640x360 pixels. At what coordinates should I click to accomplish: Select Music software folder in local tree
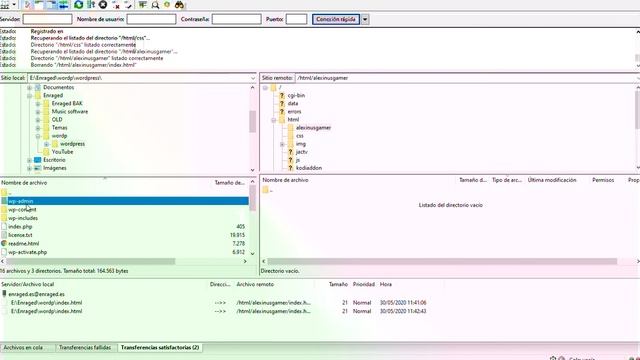pos(70,111)
